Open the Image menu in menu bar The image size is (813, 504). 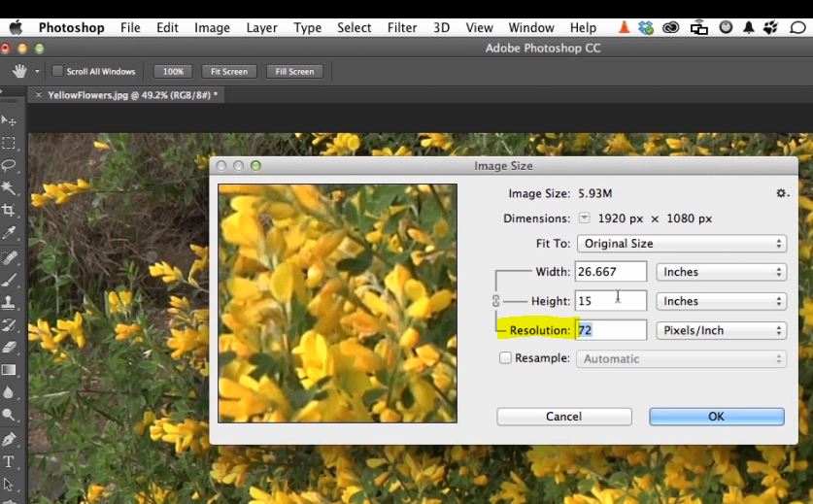point(212,27)
